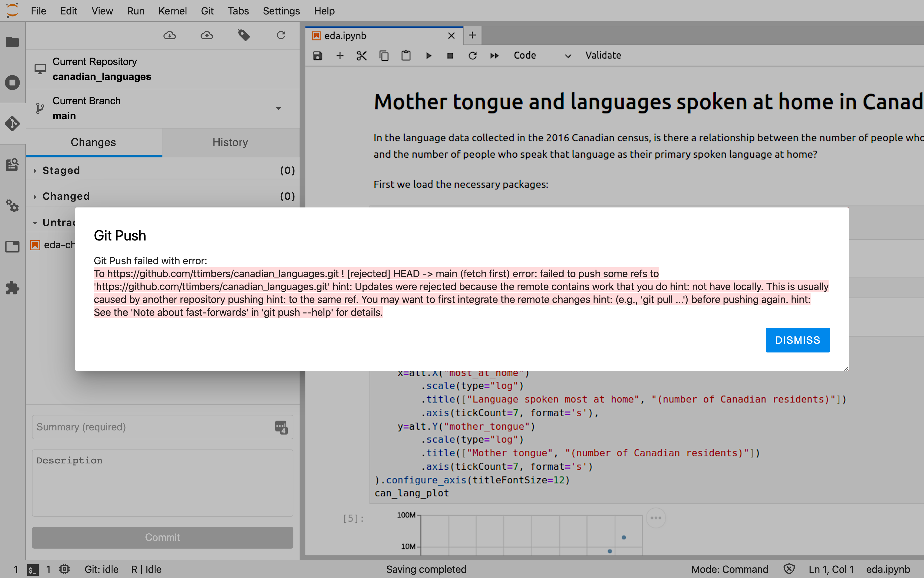Open the Table of Contents sidebar icon
Image resolution: width=924 pixels, height=578 pixels.
click(12, 165)
